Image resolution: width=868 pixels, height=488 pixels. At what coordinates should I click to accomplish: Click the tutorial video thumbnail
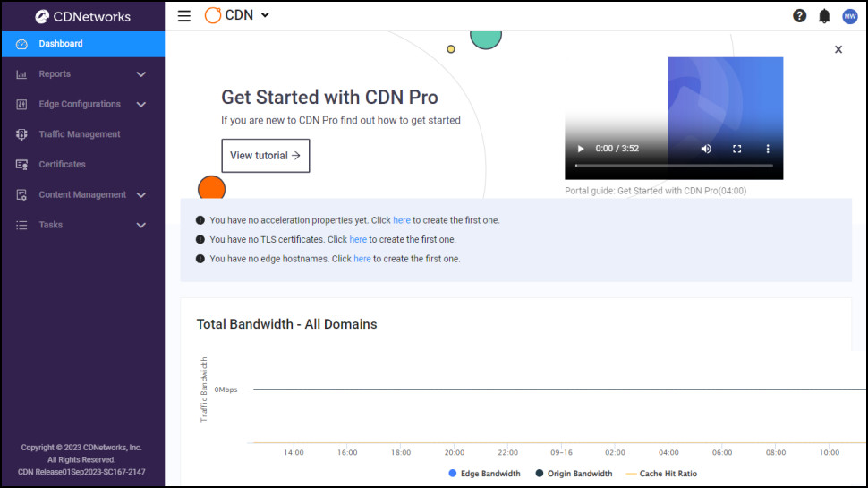[x=674, y=118]
